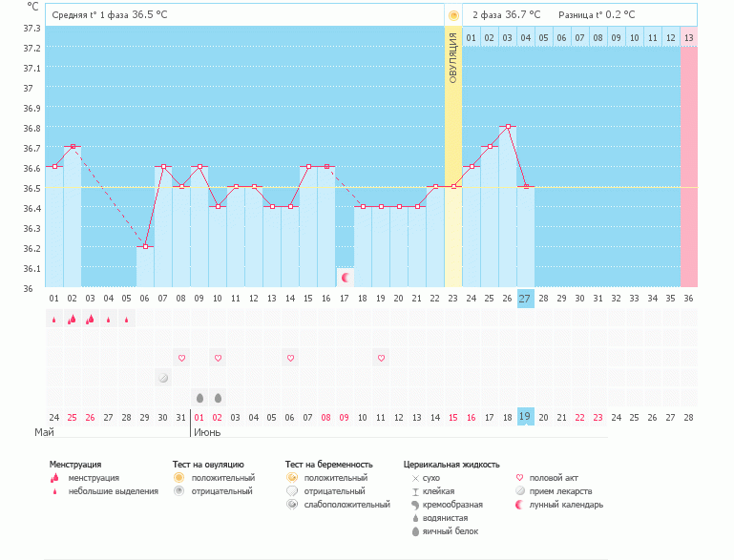Click the '2 фаза 36.7 °C' header text
The height and width of the screenshot is (560, 734).
point(506,15)
